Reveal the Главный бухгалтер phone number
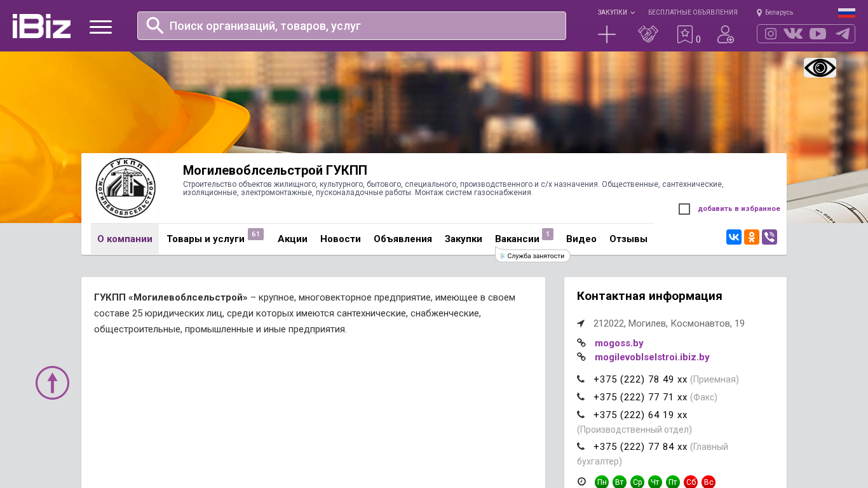This screenshot has width=868, height=488. pos(641,447)
